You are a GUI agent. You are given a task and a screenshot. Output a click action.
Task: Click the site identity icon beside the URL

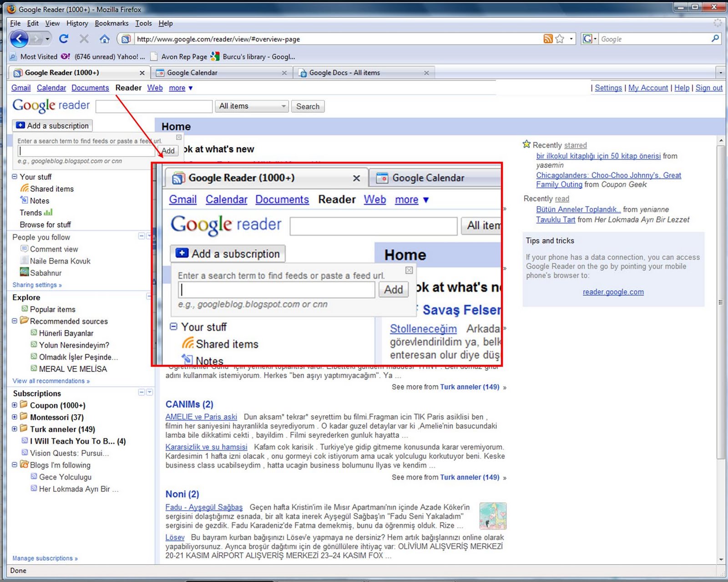tap(126, 39)
